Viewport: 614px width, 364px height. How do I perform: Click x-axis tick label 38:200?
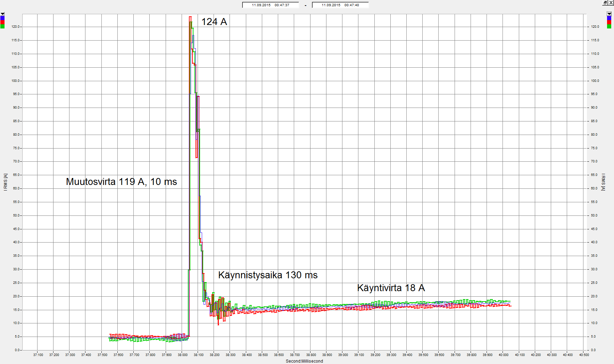pyautogui.click(x=215, y=355)
